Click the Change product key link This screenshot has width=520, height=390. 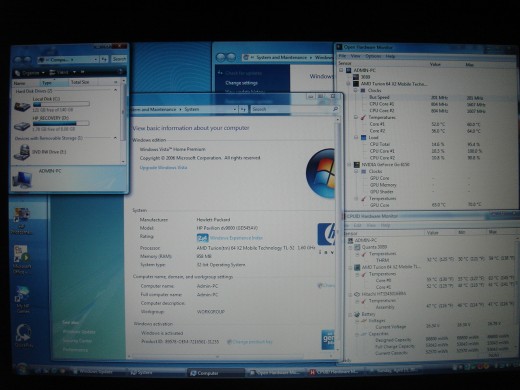[252, 342]
